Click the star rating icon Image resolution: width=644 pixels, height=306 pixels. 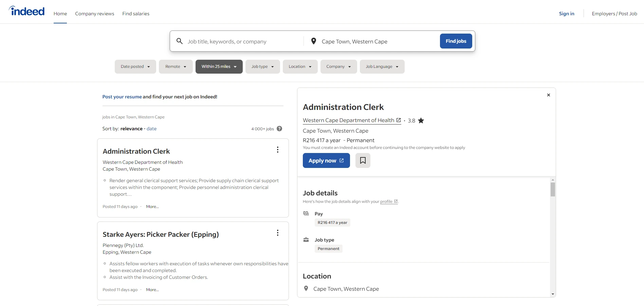[421, 120]
